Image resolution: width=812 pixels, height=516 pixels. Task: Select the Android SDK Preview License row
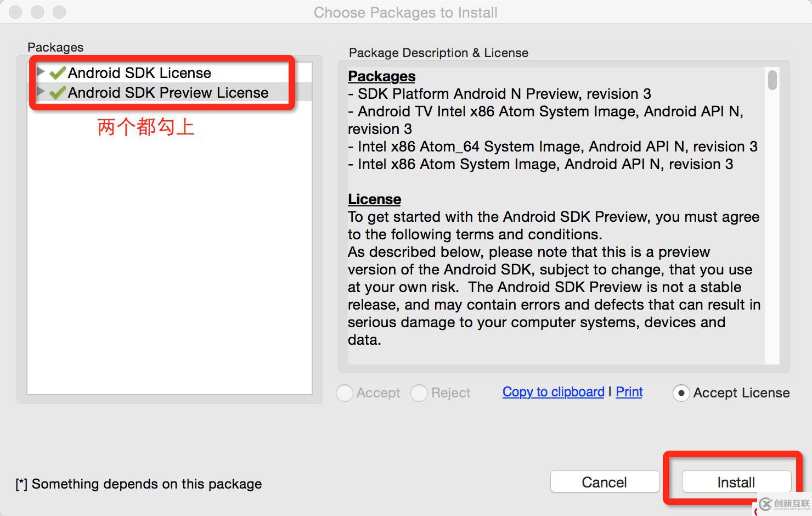168,93
